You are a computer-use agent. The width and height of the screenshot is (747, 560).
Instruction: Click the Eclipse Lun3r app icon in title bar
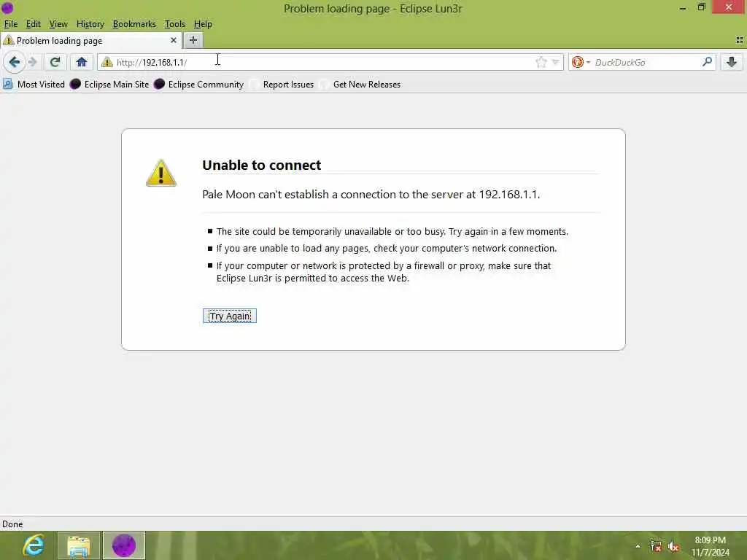[7, 8]
